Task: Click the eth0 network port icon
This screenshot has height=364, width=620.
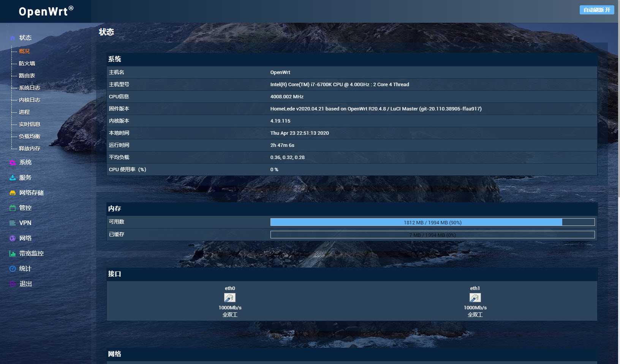Action: click(x=230, y=298)
